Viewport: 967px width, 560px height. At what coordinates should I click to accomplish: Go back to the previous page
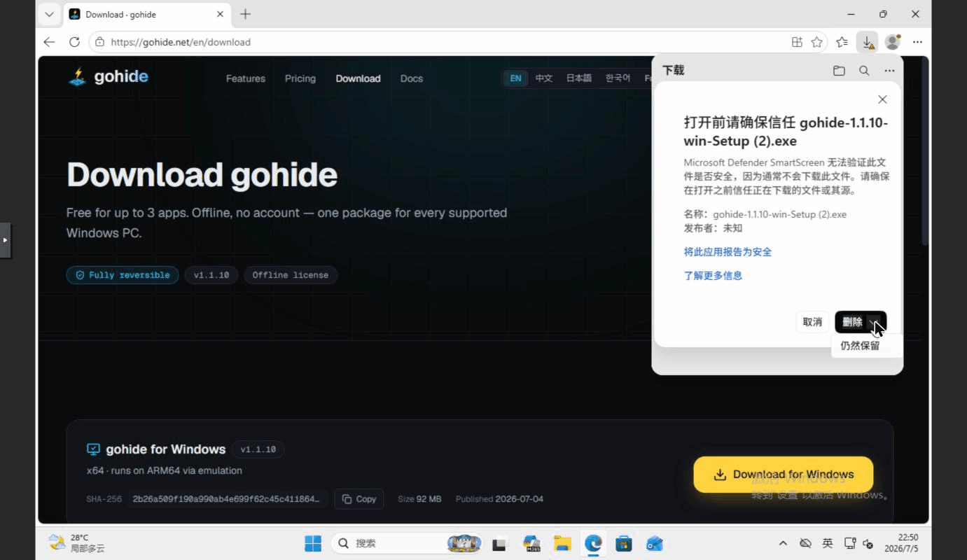click(x=49, y=42)
